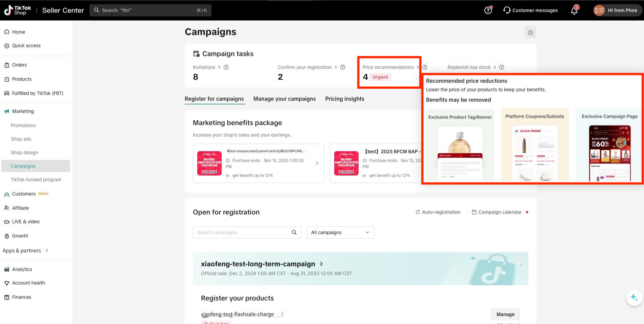Open the All campaigns dropdown
The image size is (644, 324).
coord(340,232)
